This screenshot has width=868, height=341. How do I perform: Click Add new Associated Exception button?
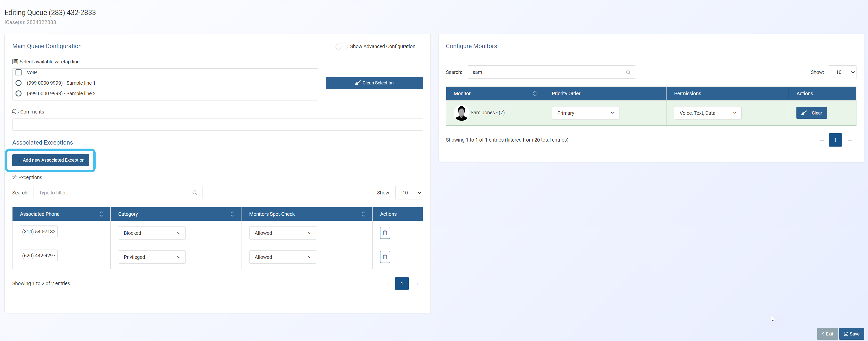pos(51,160)
